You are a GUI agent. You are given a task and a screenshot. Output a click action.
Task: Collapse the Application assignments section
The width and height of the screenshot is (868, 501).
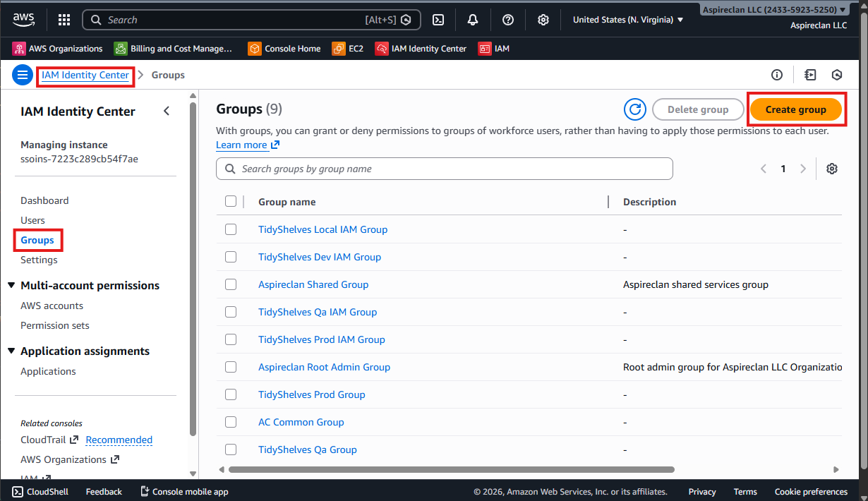[11, 351]
